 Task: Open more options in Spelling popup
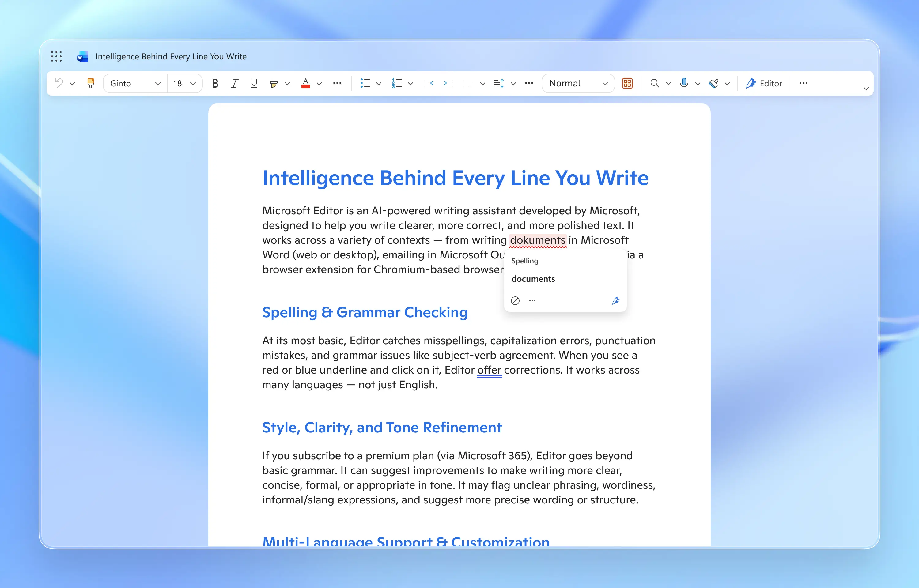click(532, 301)
